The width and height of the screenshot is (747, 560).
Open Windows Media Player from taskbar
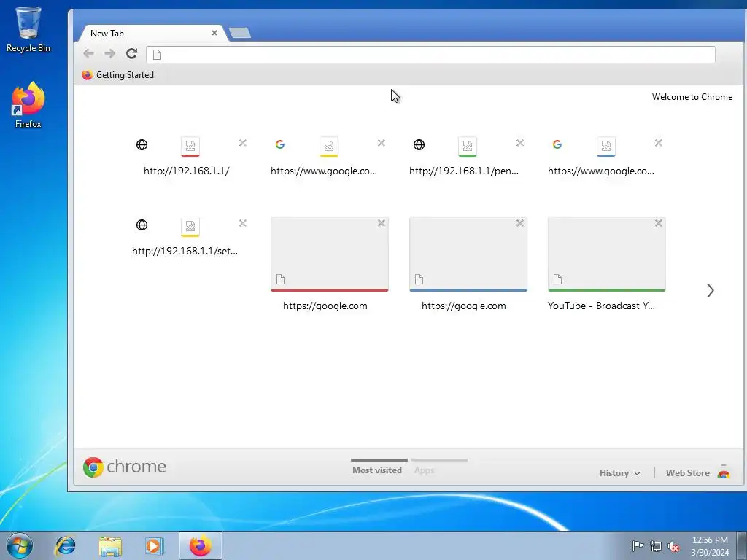point(154,545)
